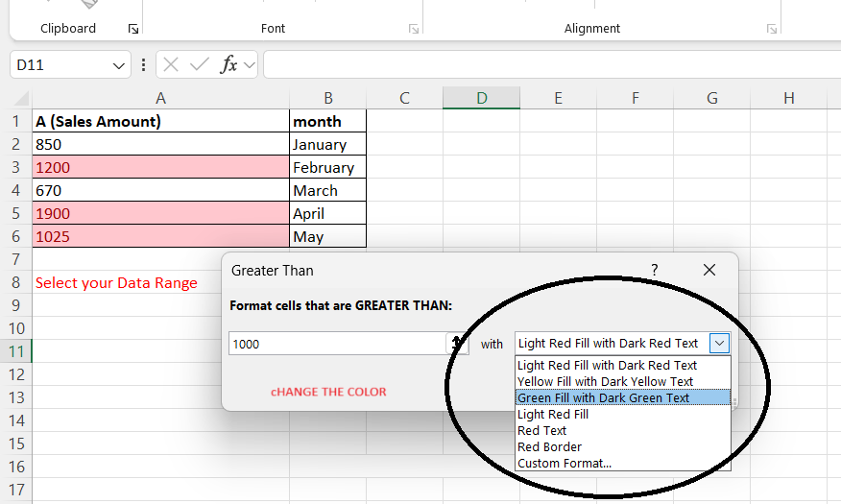Screen dimensions: 841x504
Task: Click into the formula bar
Action: coord(552,65)
